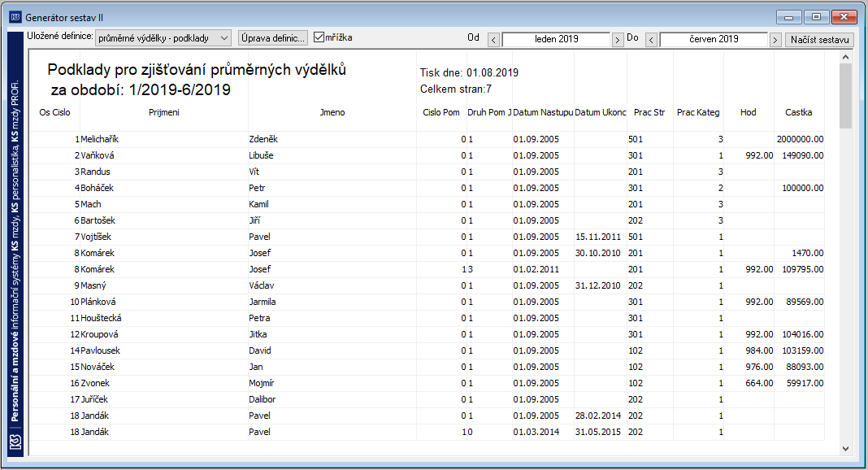Click the Castka column header

tap(798, 112)
